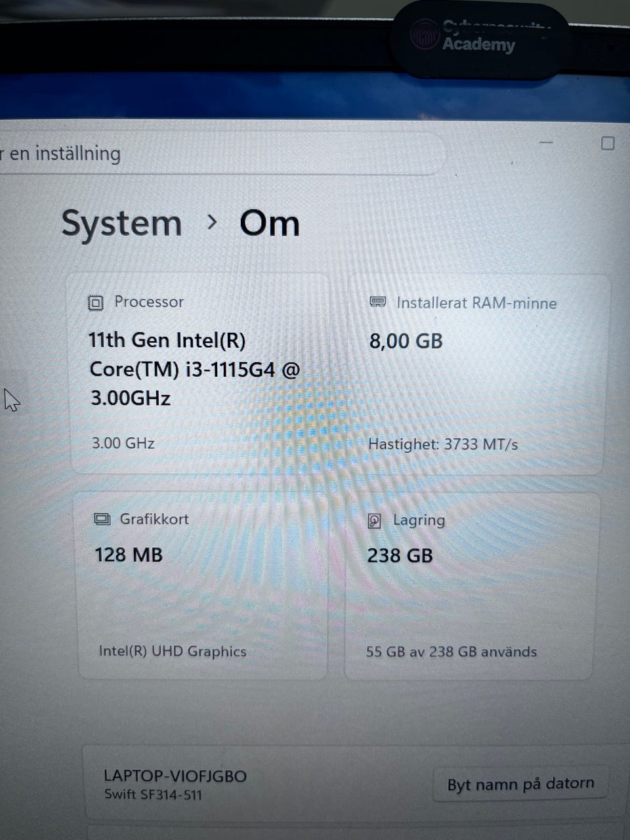The image size is (630, 840).
Task: Click the Lagring storage disk icon
Action: [x=374, y=521]
